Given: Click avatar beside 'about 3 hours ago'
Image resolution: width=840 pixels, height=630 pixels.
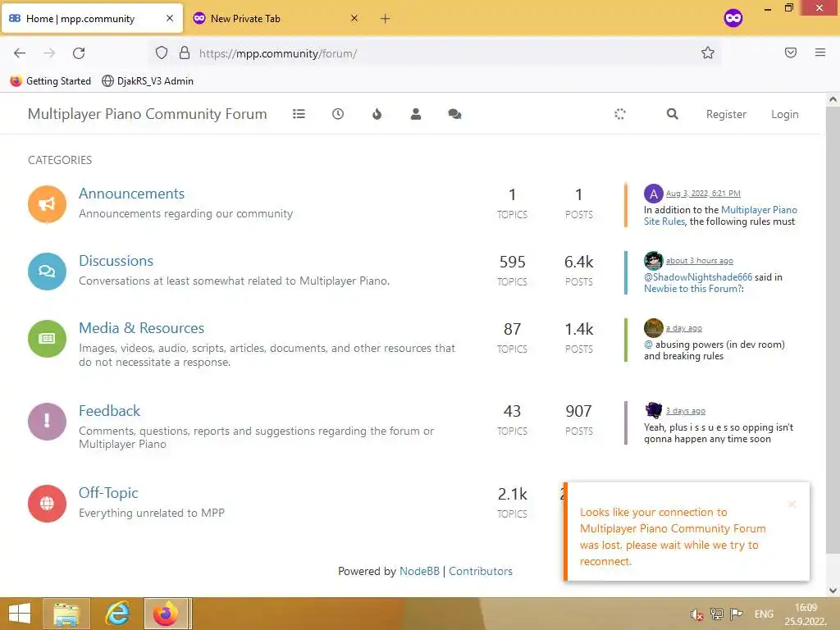Looking at the screenshot, I should pyautogui.click(x=654, y=261).
